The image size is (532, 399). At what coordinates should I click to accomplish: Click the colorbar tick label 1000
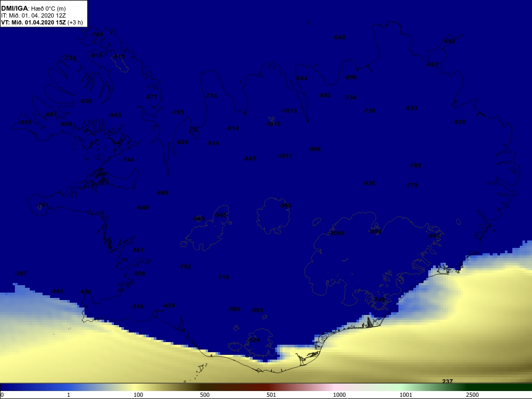point(339,395)
